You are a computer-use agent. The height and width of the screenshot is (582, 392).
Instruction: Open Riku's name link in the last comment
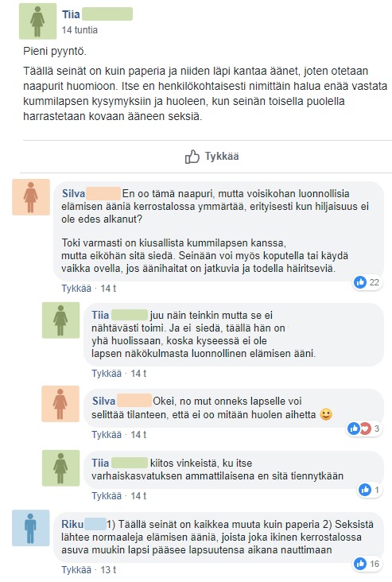[x=72, y=524]
